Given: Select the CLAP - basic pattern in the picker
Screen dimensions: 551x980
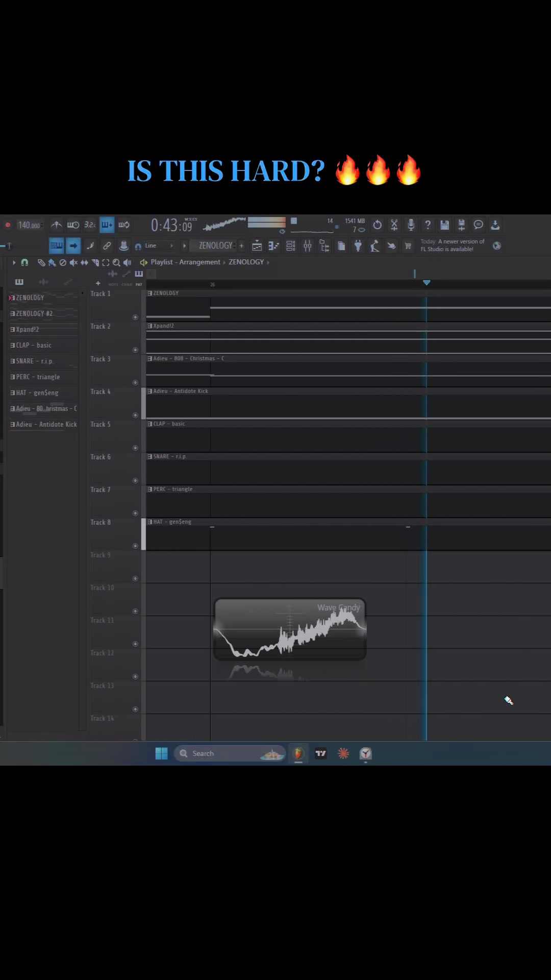Looking at the screenshot, I should coord(43,345).
